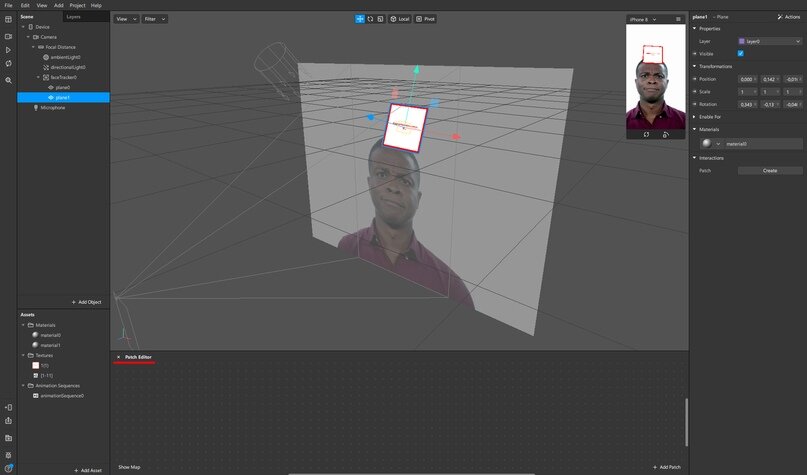Click the faceTracker0 icon in Scene tree
Viewport: 807px width, 475px height.
click(x=46, y=77)
